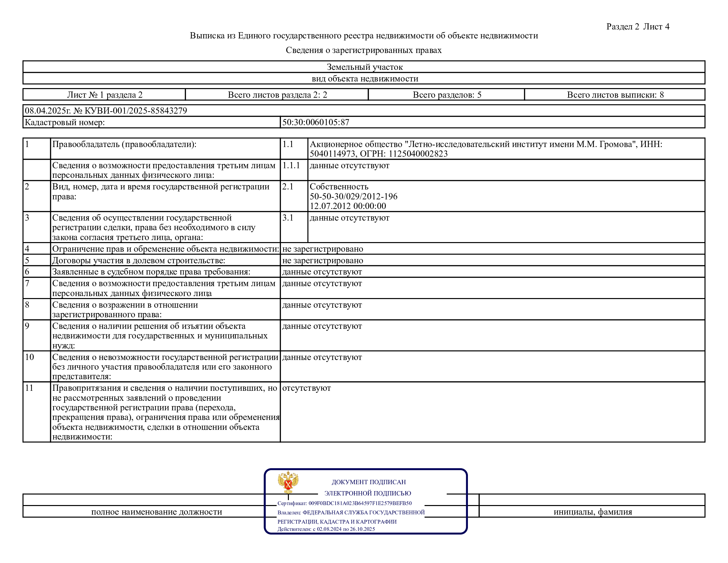The width and height of the screenshot is (728, 563).
Task: Click the 'инициалы, фамилия' field
Action: [592, 512]
